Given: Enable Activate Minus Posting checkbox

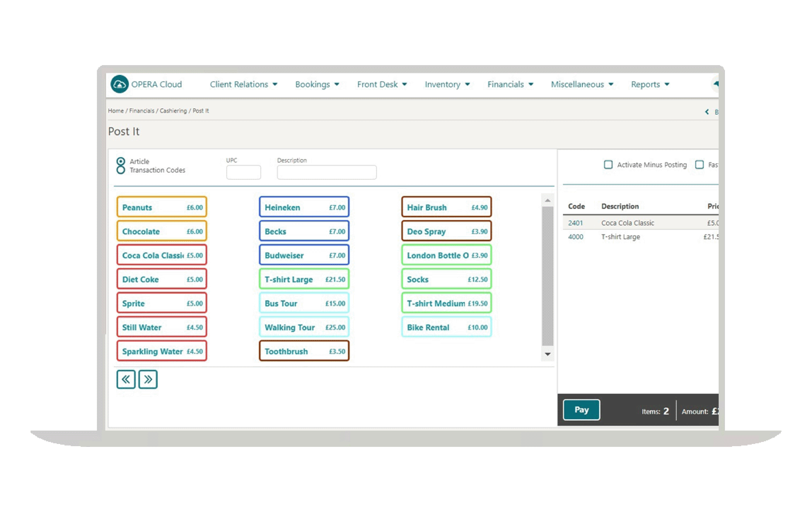Looking at the screenshot, I should [608, 165].
